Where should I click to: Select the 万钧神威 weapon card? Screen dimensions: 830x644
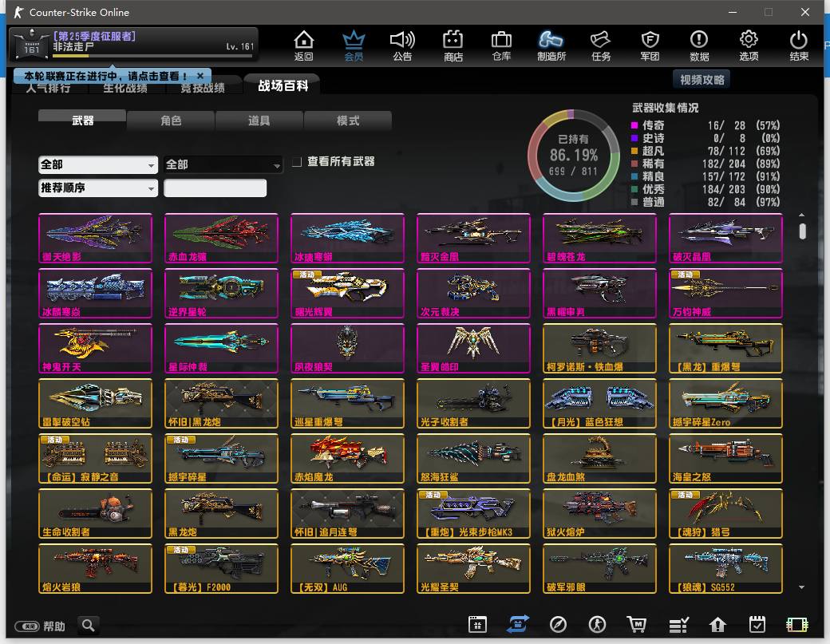point(725,293)
